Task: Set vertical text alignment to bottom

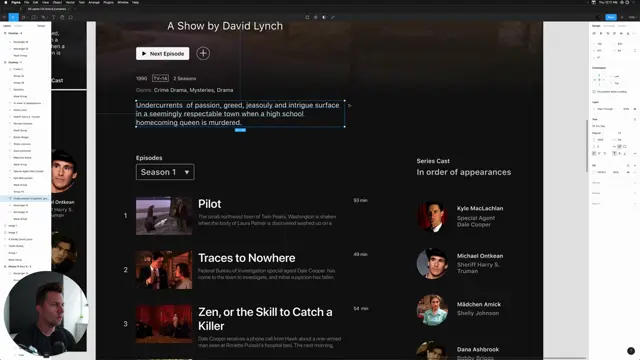Action: point(625,153)
